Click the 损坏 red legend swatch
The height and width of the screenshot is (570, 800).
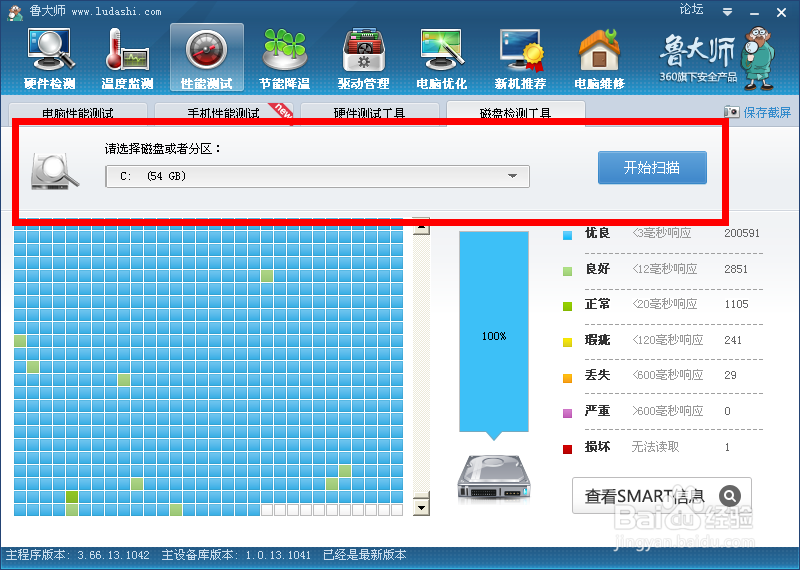coord(567,449)
